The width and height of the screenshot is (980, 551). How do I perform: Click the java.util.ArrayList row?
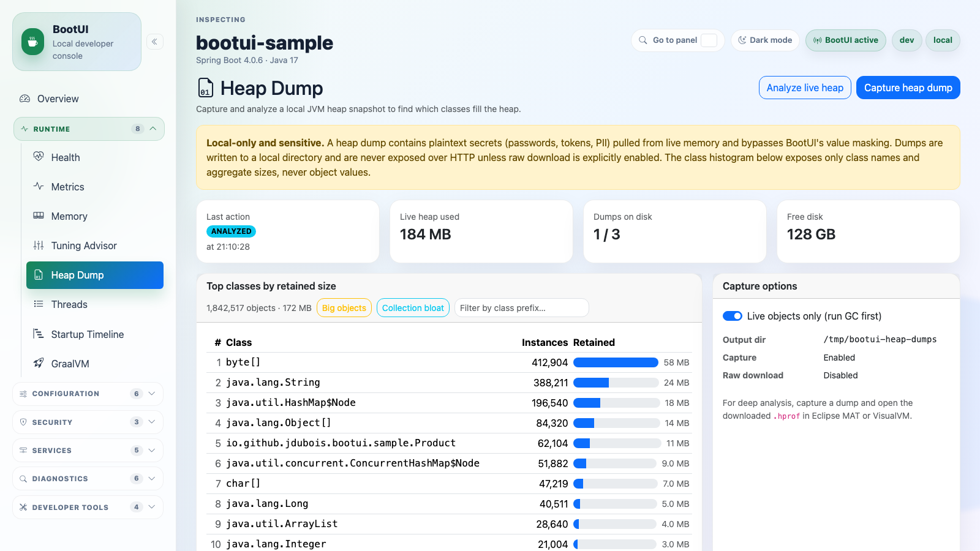tap(449, 524)
